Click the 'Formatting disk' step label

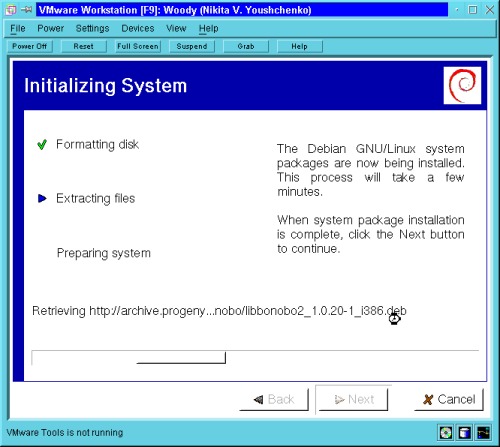pos(97,144)
